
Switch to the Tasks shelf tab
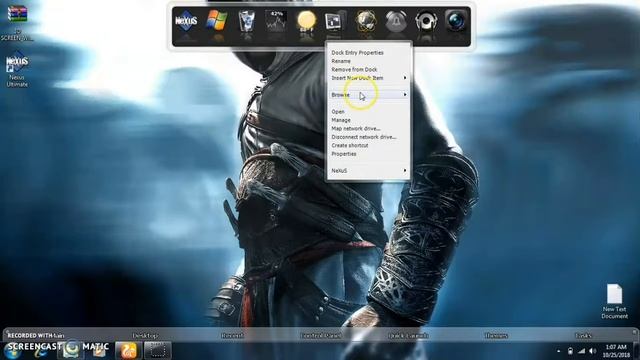(x=583, y=336)
